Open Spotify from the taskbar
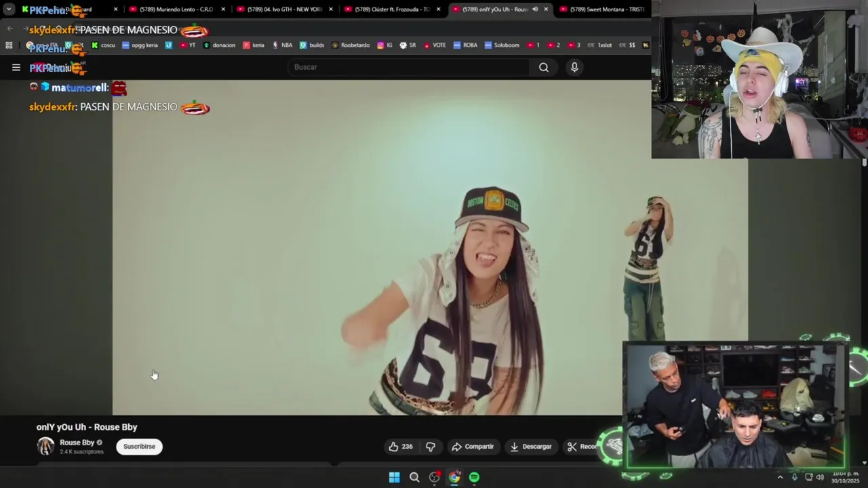 (474, 477)
